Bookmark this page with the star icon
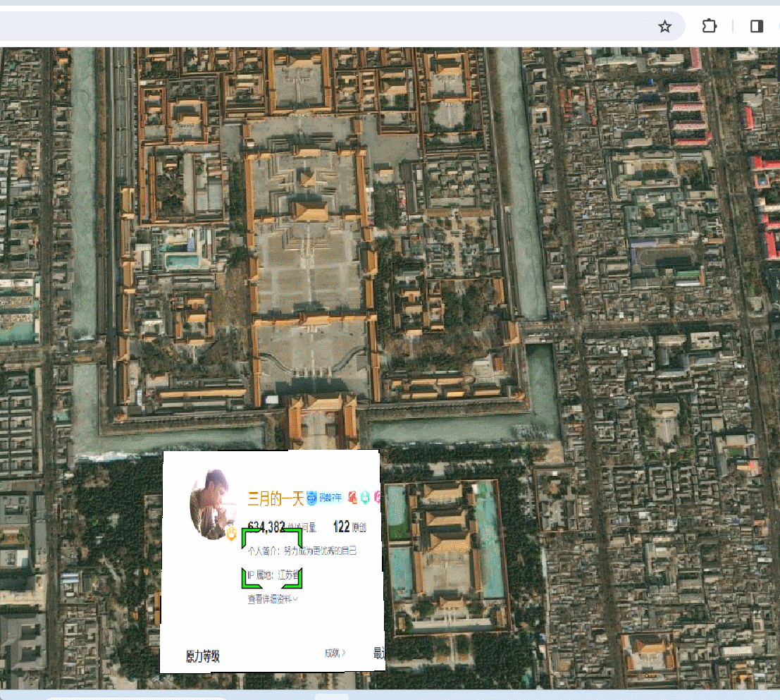780x700 pixels. pos(664,27)
